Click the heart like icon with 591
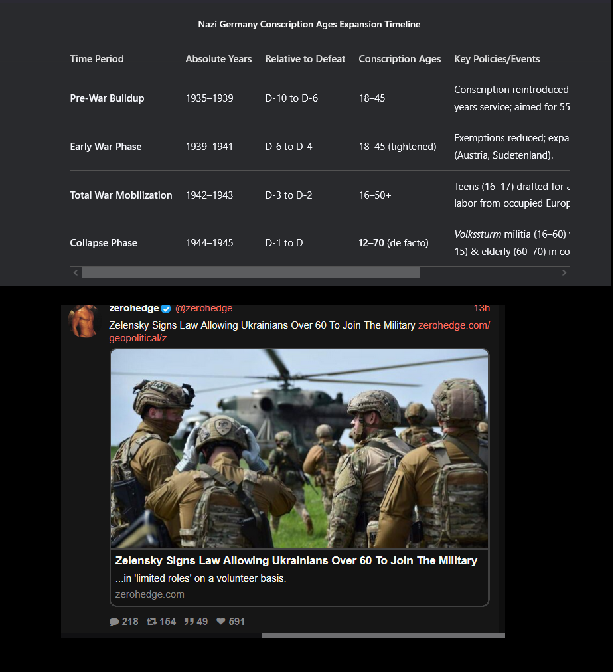This screenshot has height=672, width=616. 220,621
